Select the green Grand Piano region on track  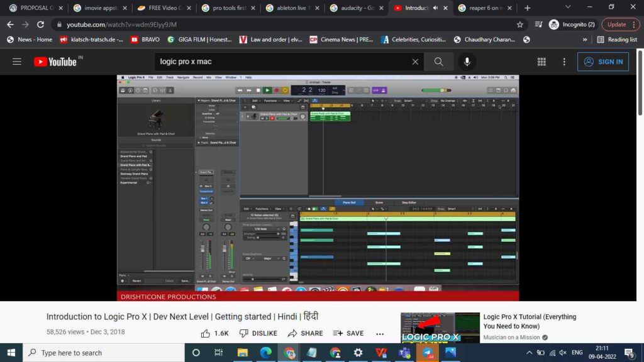click(330, 116)
